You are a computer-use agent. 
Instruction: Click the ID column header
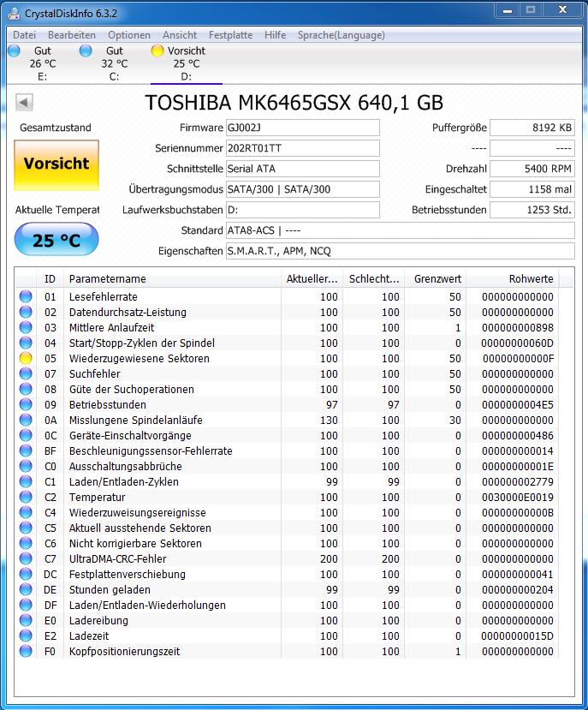[50, 279]
